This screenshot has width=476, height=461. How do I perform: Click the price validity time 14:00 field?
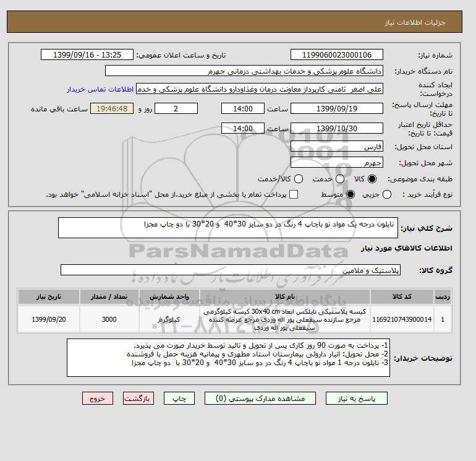pyautogui.click(x=243, y=128)
